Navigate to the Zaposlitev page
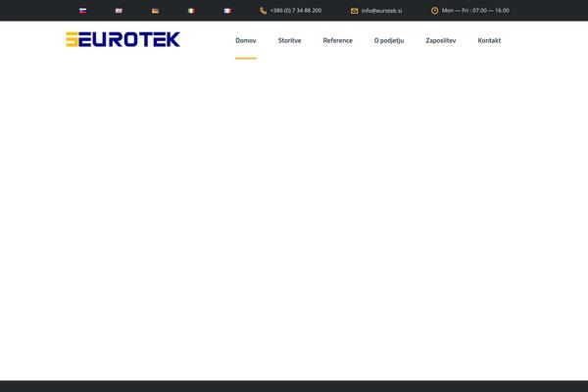 (x=441, y=40)
